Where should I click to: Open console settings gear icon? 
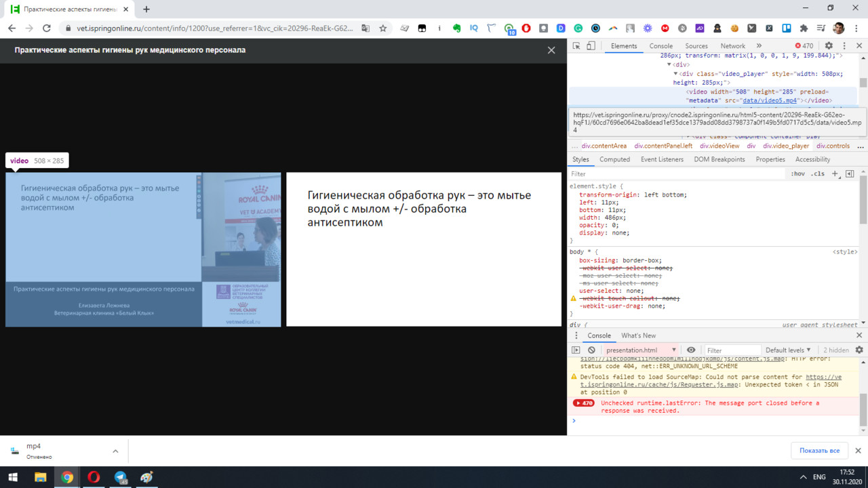859,350
